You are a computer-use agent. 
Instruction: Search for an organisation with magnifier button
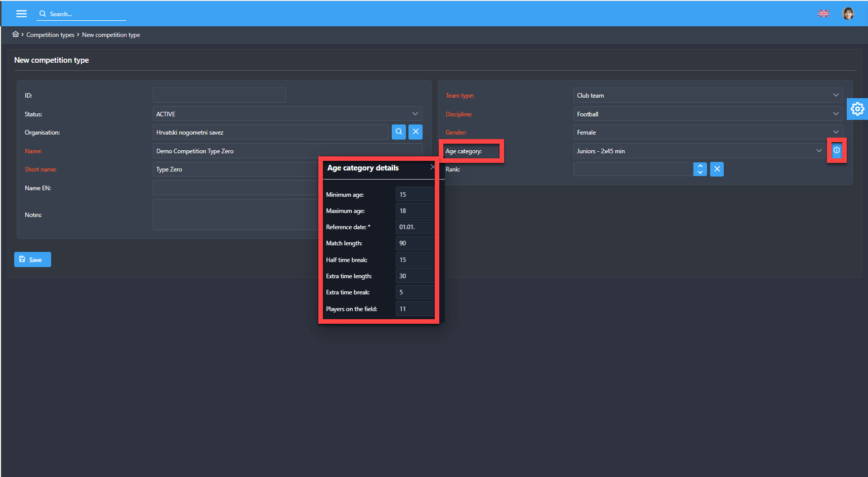(399, 132)
